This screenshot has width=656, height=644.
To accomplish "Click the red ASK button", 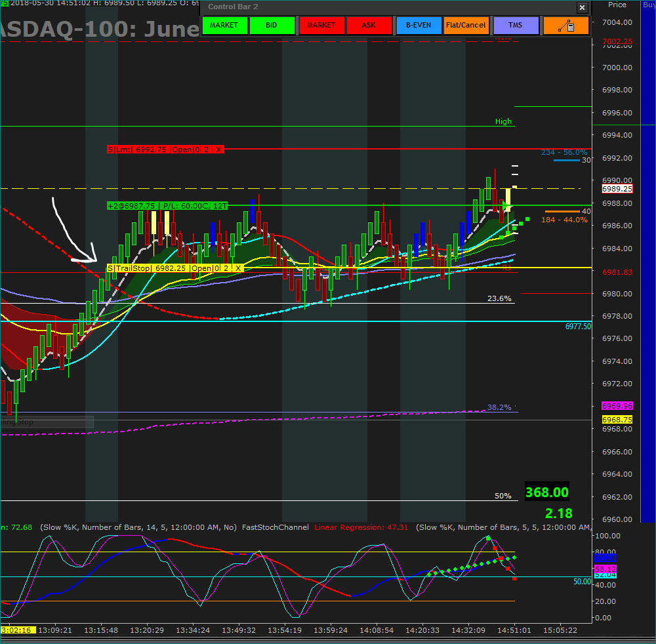I will pyautogui.click(x=369, y=26).
